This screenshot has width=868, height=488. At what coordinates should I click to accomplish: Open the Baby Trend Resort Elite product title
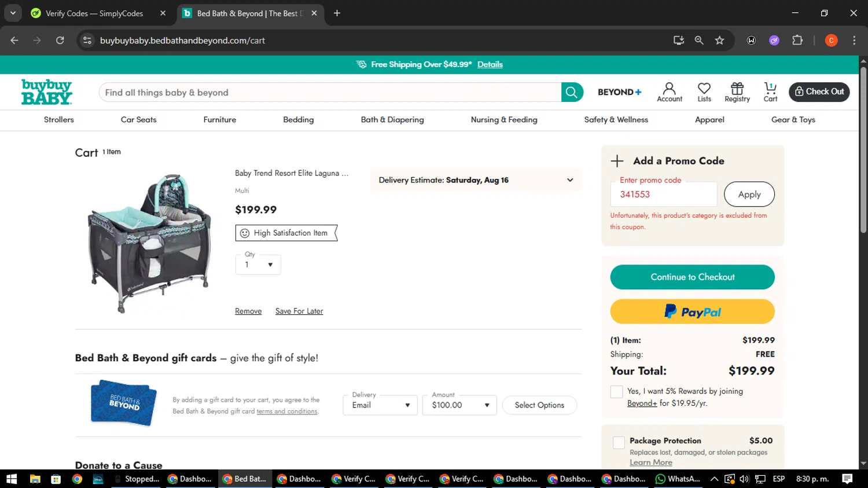(292, 173)
